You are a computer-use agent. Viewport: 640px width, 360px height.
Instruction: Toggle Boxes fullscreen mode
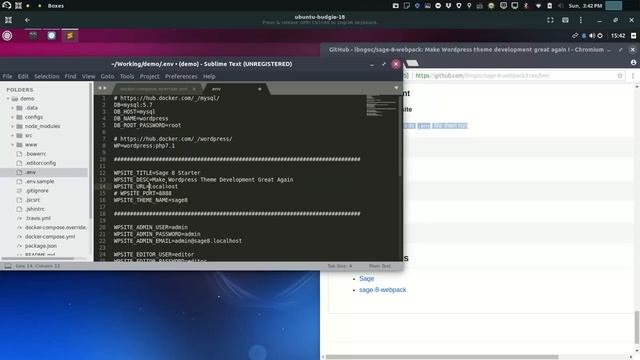[550, 20]
